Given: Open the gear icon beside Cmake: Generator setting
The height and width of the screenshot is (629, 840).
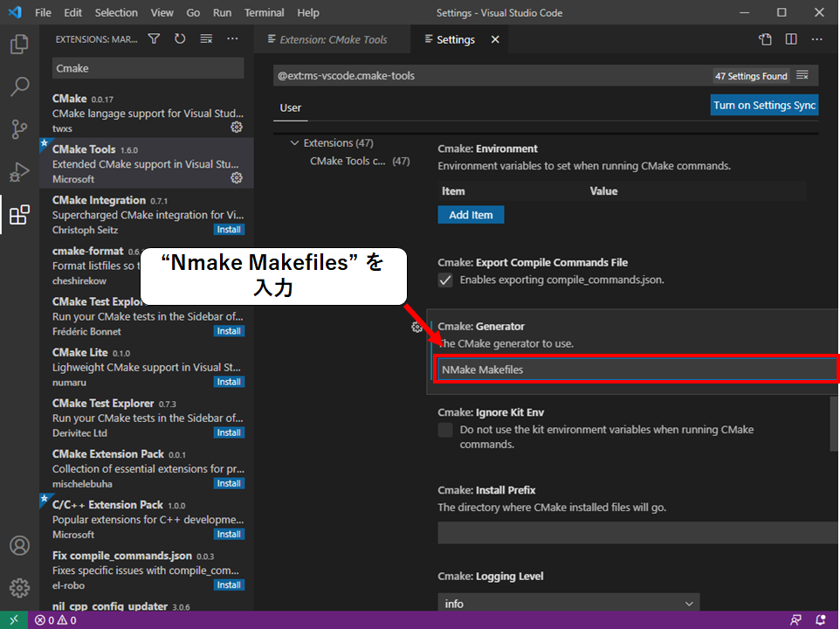Looking at the screenshot, I should pyautogui.click(x=417, y=327).
